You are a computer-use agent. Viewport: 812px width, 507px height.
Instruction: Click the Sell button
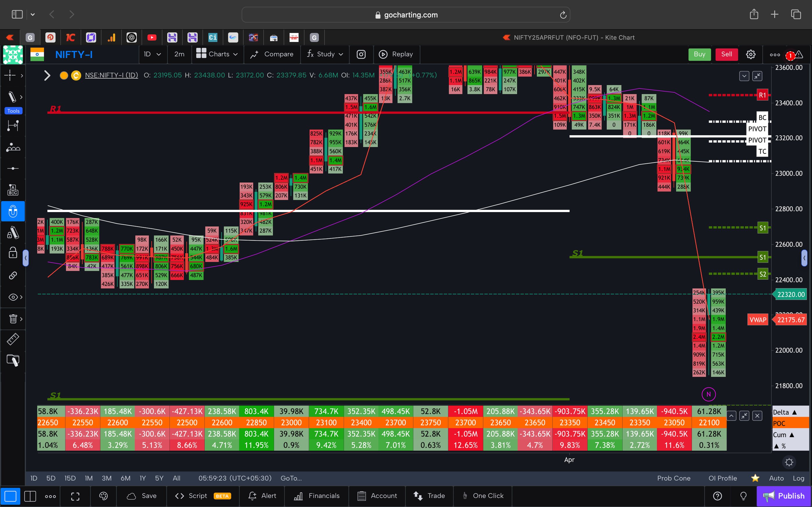726,54
